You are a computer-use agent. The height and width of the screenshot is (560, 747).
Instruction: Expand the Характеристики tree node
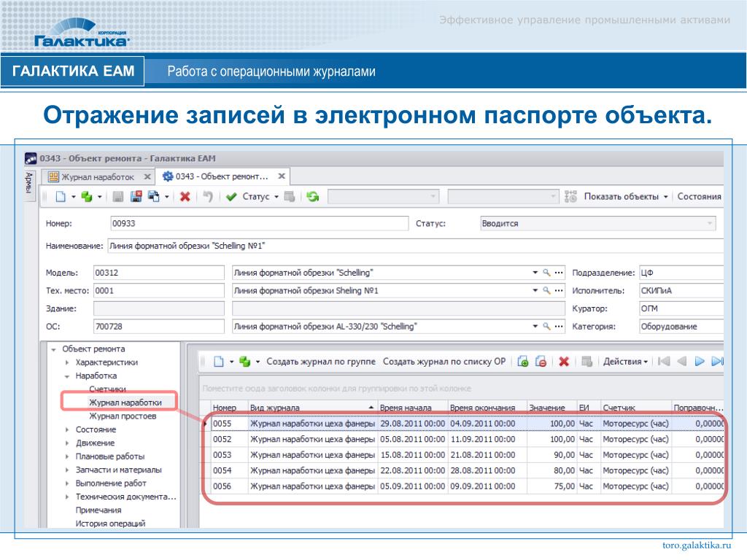point(66,363)
